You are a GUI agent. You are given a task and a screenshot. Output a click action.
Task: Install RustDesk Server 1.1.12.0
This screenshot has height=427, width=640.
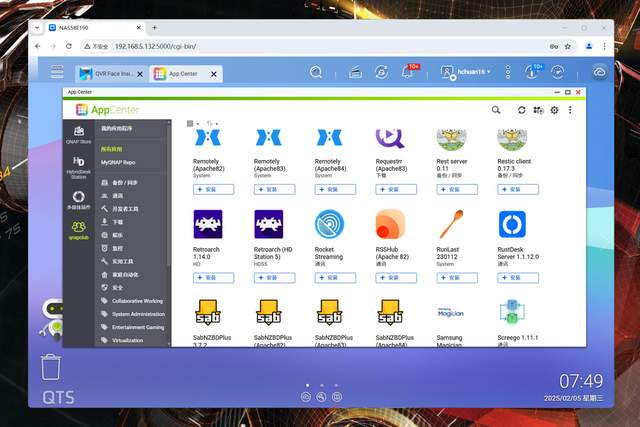pos(518,278)
